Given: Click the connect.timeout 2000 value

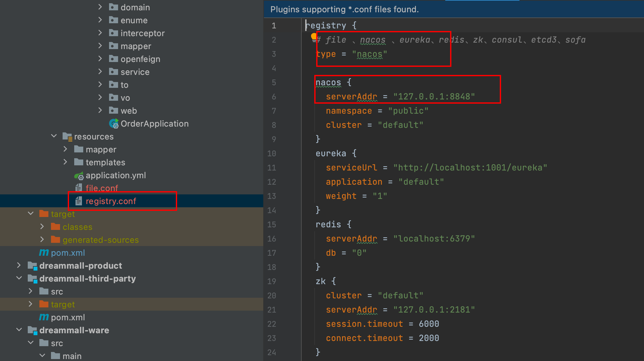Looking at the screenshot, I should [429, 338].
